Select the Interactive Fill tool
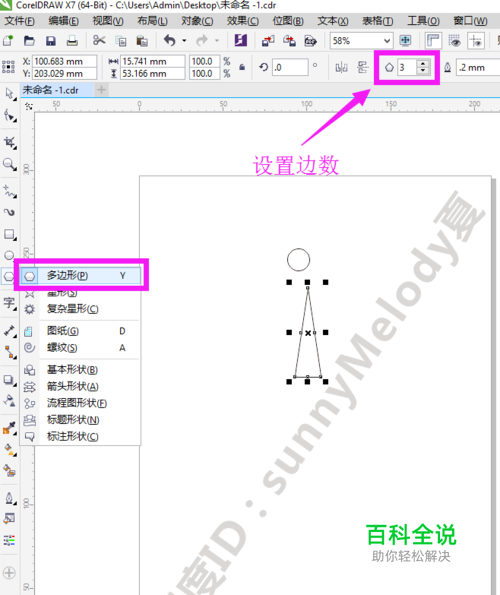Image resolution: width=500 pixels, height=595 pixels. click(x=9, y=450)
